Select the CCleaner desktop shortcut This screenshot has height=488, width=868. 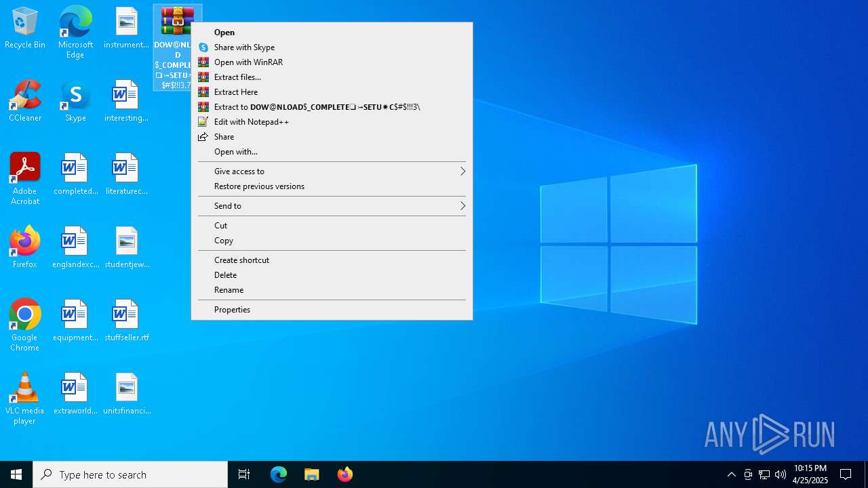[x=25, y=102]
